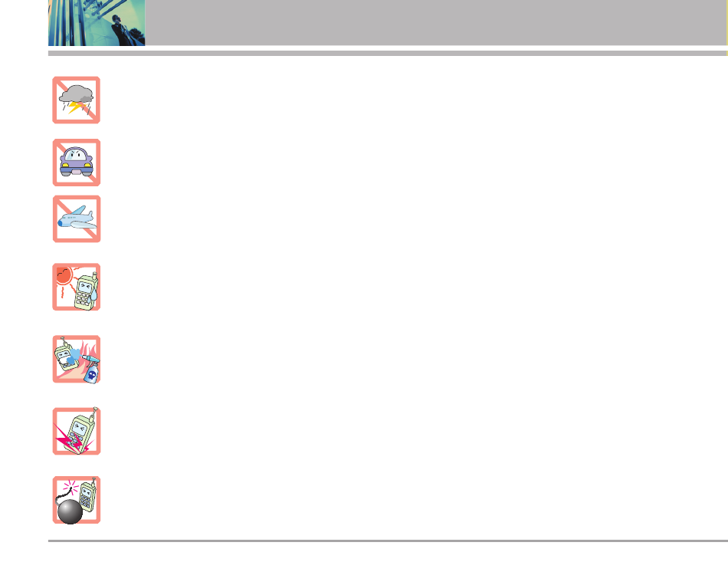Click the gray storm cloud in the first icon
The width and height of the screenshot is (728, 585).
point(76,94)
